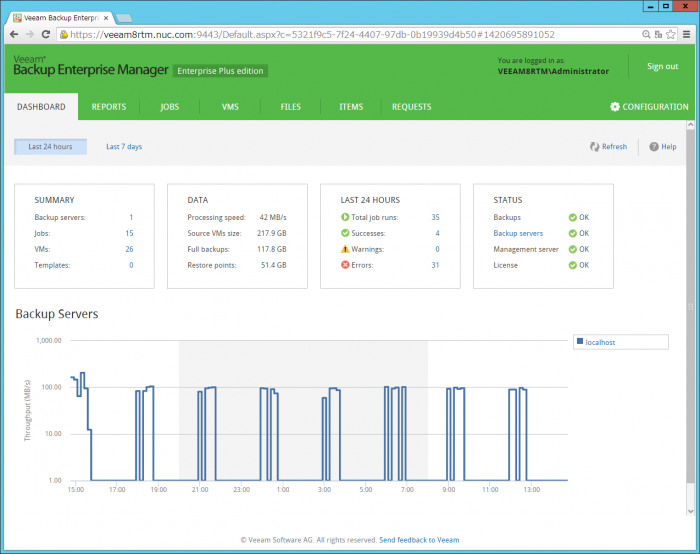
Task: Click the Backup servers OK status icon
Action: (572, 233)
